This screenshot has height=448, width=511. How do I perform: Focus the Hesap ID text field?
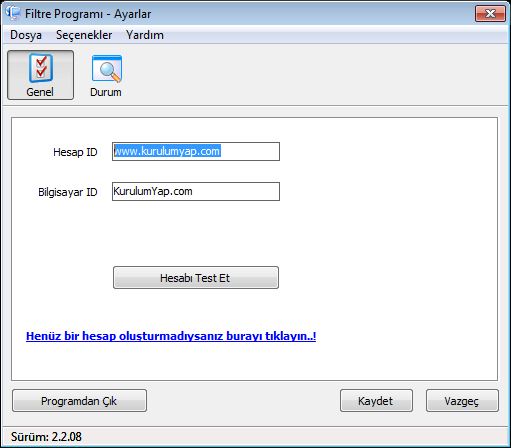[x=196, y=152]
